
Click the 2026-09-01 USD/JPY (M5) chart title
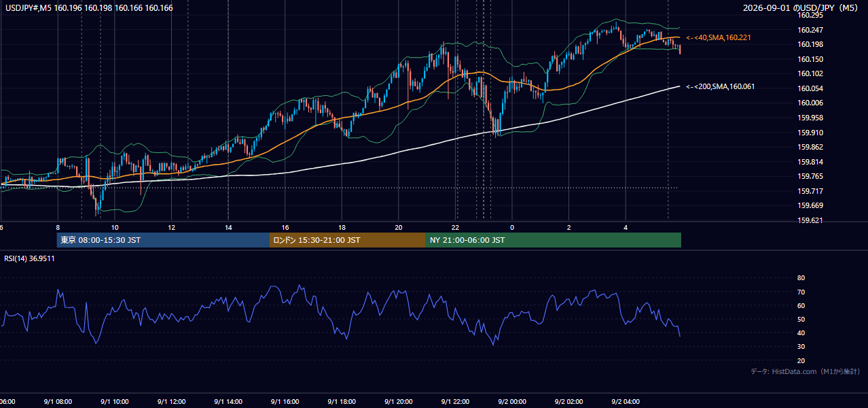click(801, 8)
